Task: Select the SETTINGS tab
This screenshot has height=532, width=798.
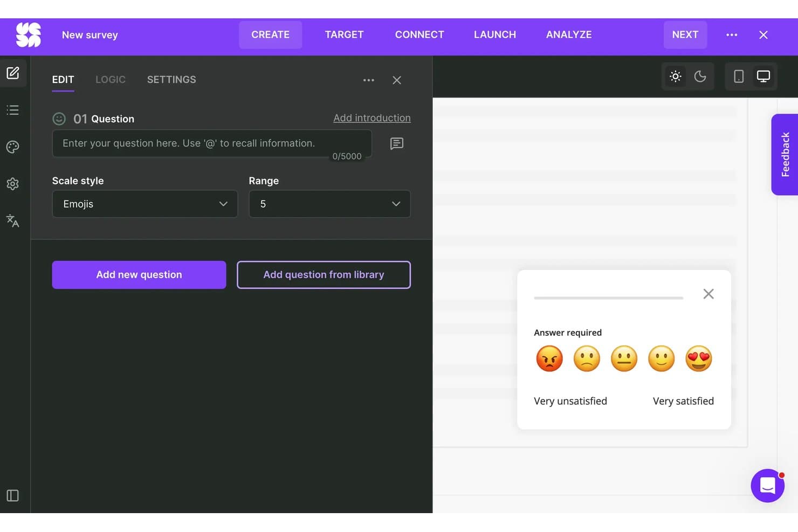Action: [171, 80]
